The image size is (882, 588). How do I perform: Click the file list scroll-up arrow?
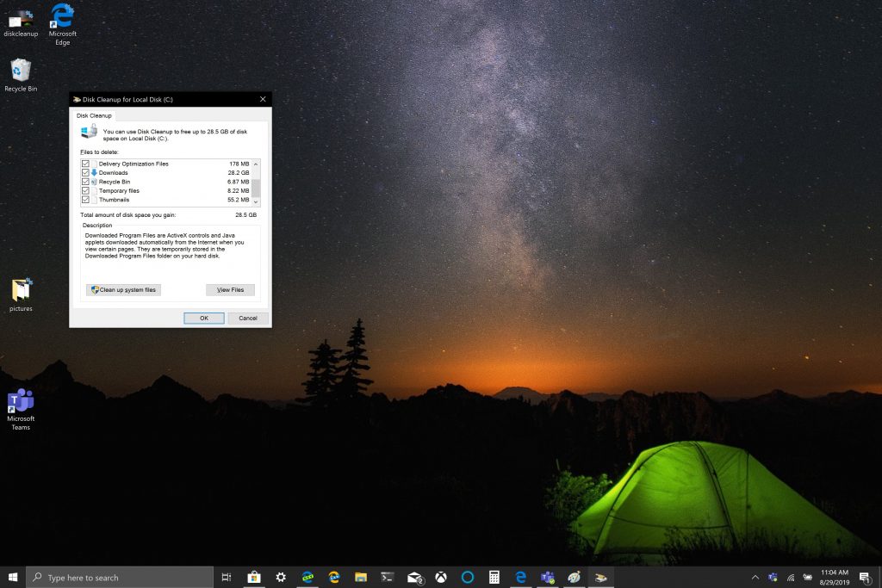256,163
